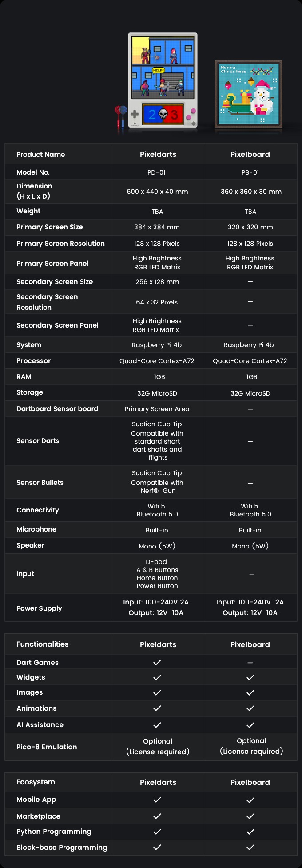Select the Pixelboard check for Block-base Programming
Screen dimensions: 302x868
250,848
